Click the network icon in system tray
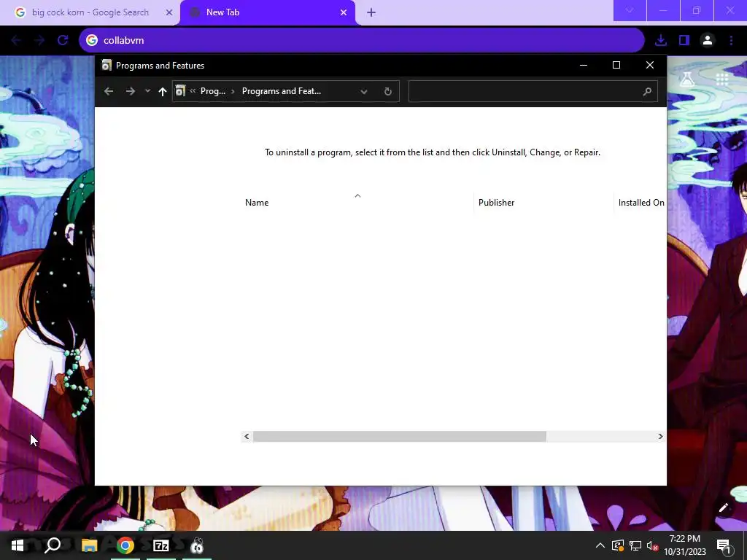 point(635,545)
